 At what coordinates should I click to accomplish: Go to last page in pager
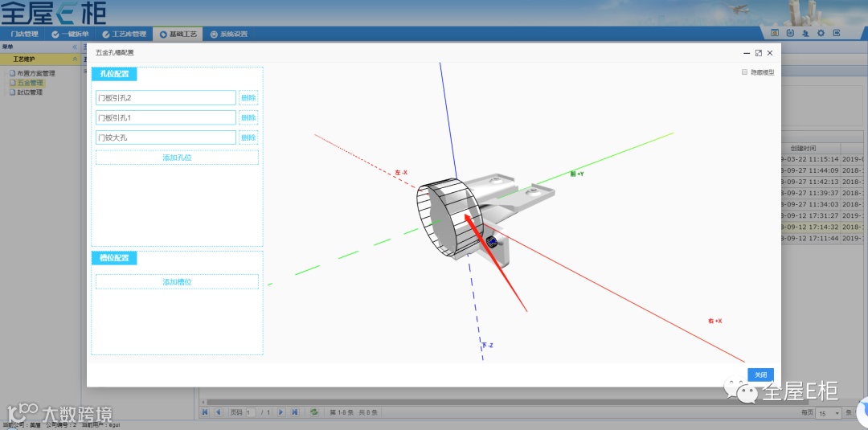tap(294, 412)
